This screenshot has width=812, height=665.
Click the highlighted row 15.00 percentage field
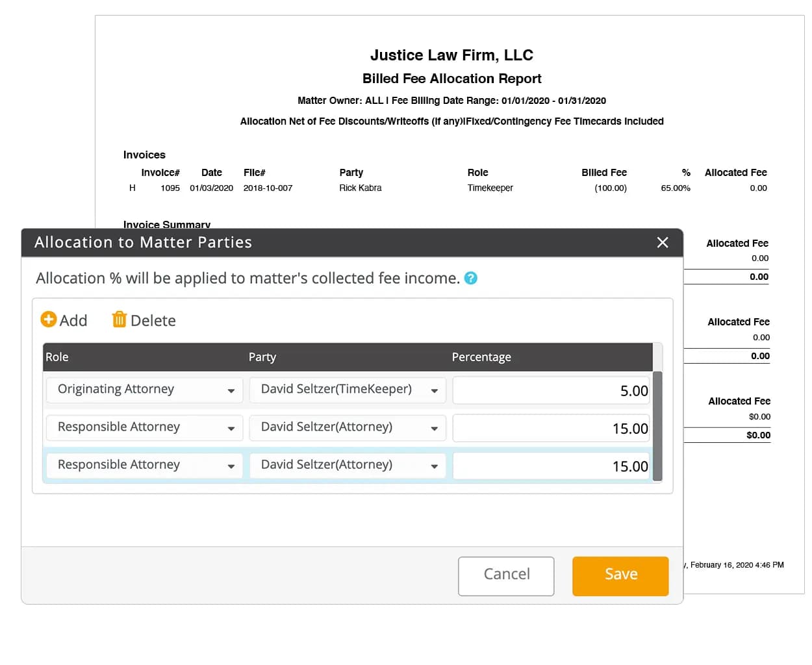click(551, 466)
